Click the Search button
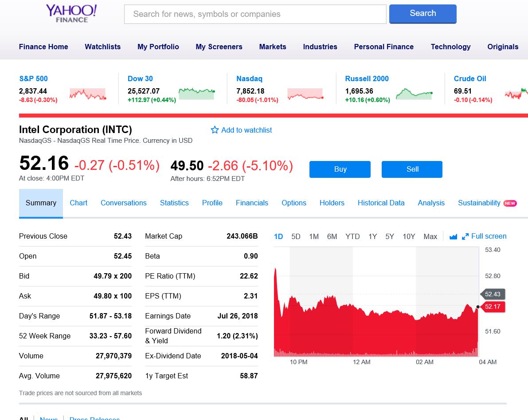The image size is (528, 420). click(422, 13)
